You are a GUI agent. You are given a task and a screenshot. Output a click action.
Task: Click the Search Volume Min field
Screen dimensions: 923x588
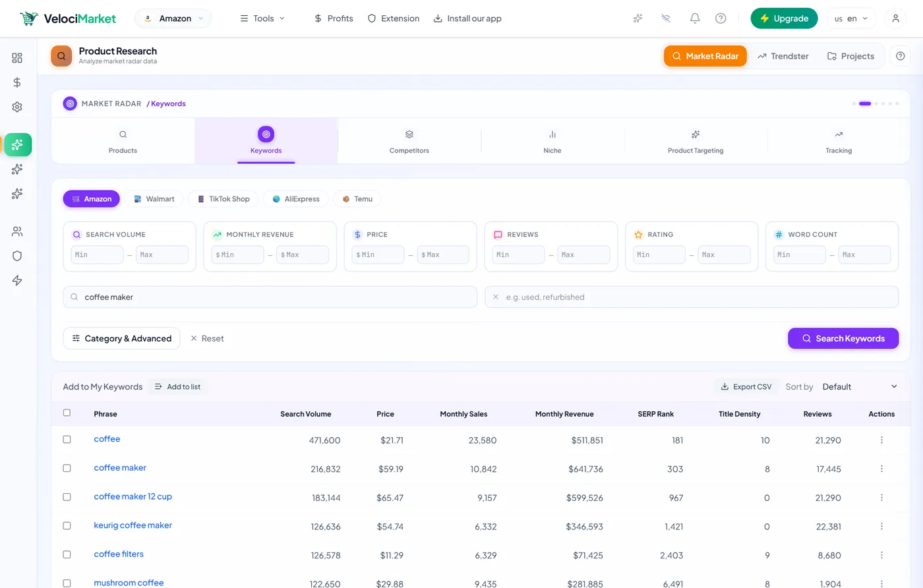point(97,254)
